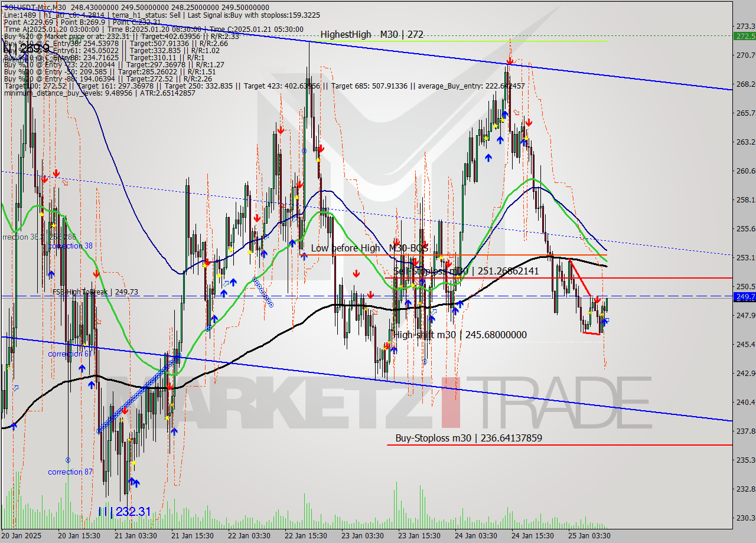Select 263.2 on the price axis
The width and height of the screenshot is (756, 543).
(x=746, y=142)
